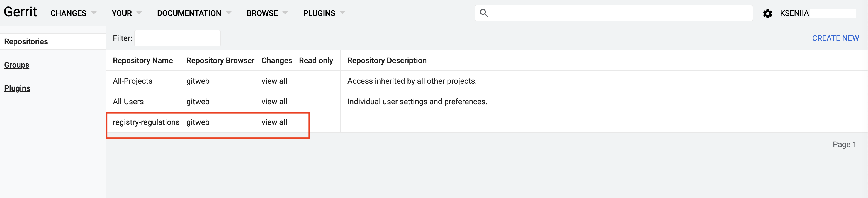This screenshot has height=198, width=868.
Task: Expand the DOCUMENTATION dropdown arrow
Action: 228,13
